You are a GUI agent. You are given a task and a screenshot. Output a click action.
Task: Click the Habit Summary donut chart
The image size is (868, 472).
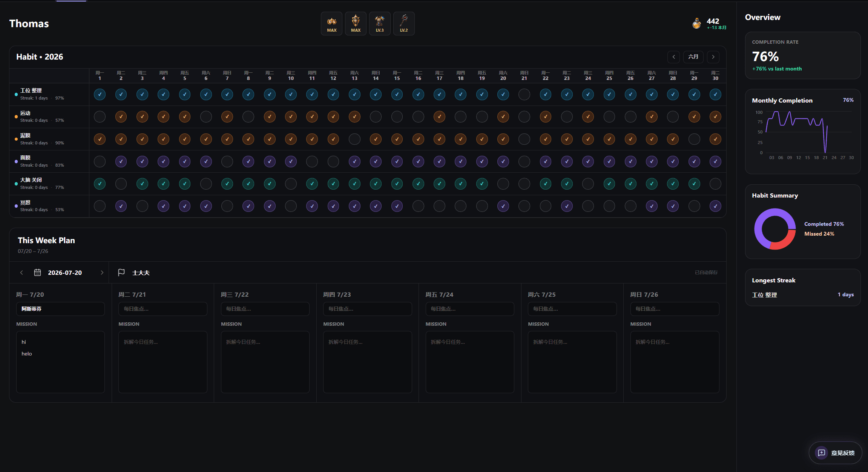click(x=775, y=229)
